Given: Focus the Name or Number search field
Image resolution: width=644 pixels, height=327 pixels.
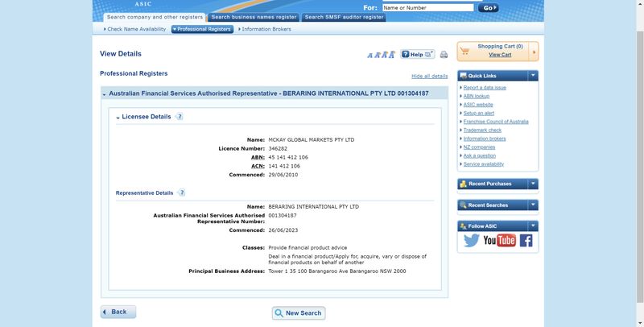Looking at the screenshot, I should (x=428, y=8).
